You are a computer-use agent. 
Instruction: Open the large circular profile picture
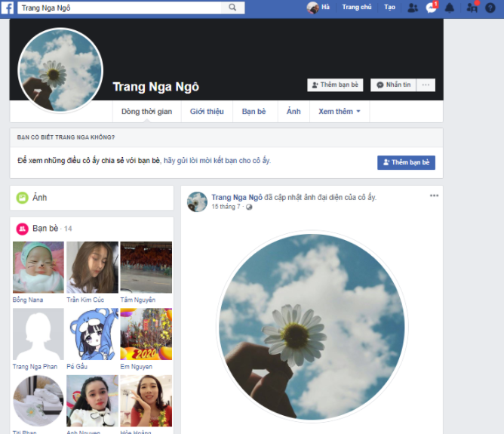point(60,70)
